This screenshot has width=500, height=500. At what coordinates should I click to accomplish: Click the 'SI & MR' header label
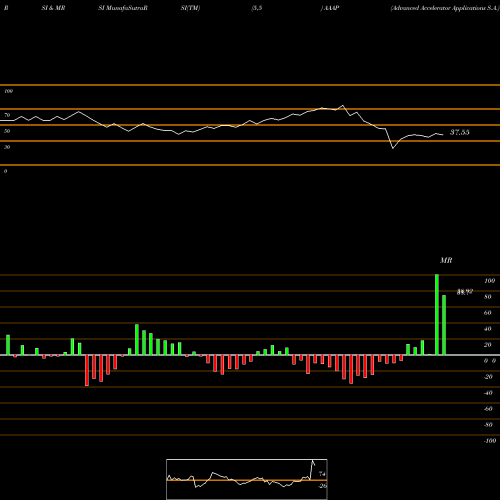tap(53, 8)
